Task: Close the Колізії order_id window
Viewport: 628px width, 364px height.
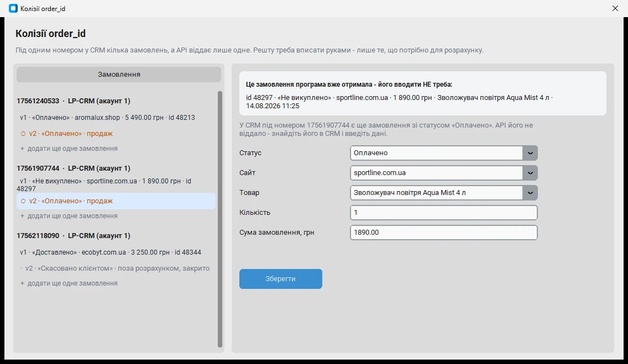Action: [615, 8]
